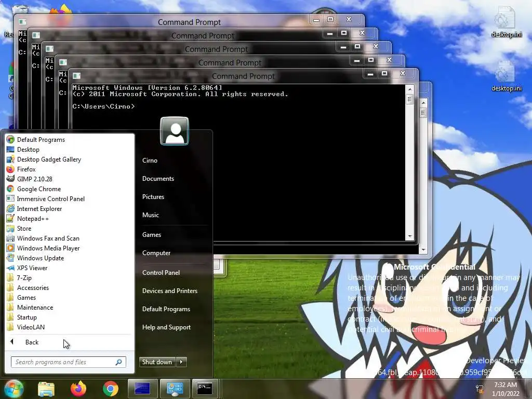Switch to Command Prompt taskbar button
532x399 pixels.
click(x=205, y=389)
